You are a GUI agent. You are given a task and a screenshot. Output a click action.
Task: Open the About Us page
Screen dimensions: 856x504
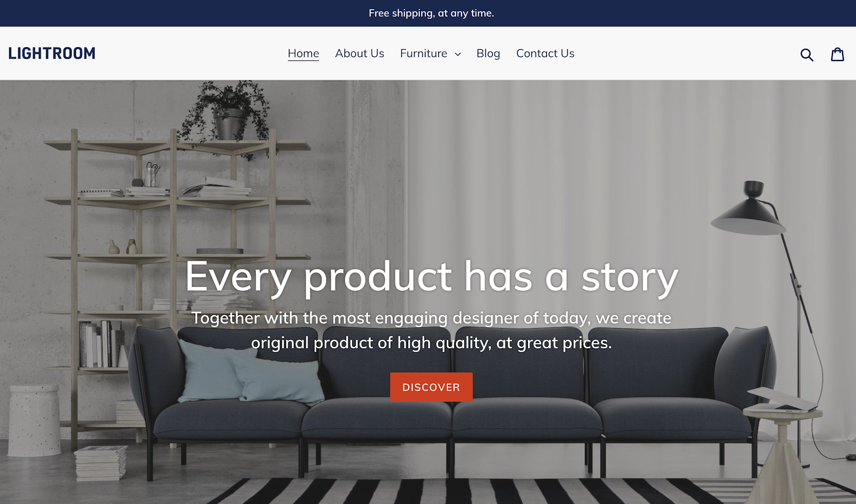point(360,54)
